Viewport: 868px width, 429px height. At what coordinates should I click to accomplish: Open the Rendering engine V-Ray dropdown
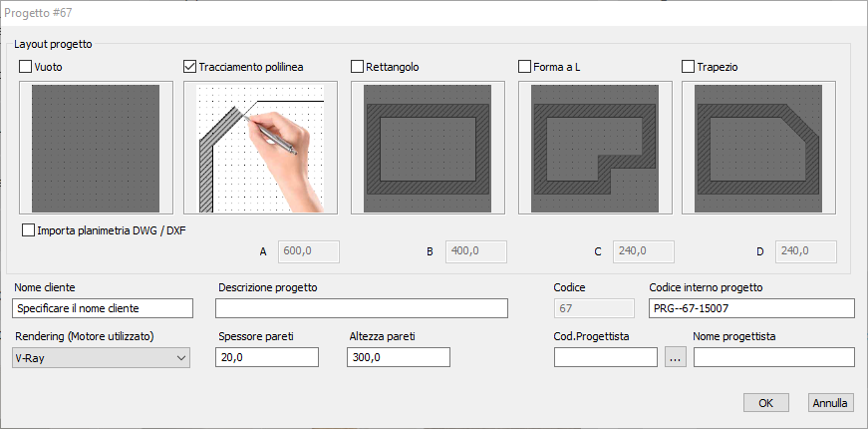tap(101, 358)
